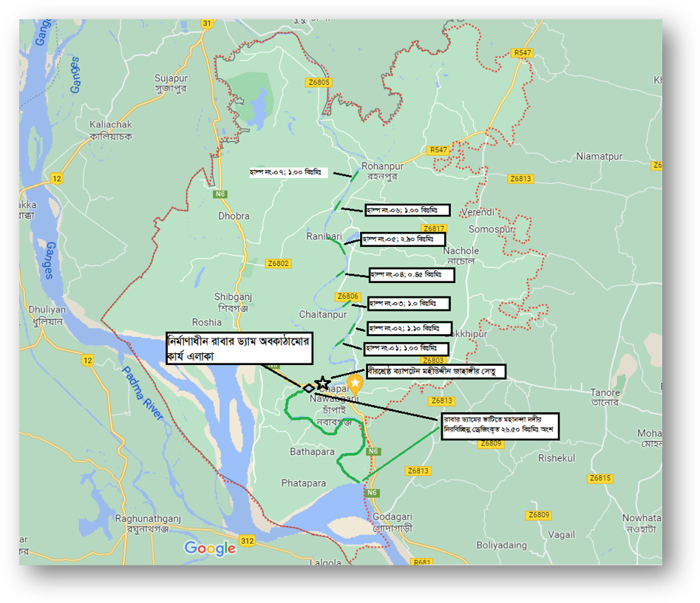Click the Tanore place label
The width and height of the screenshot is (700, 603).
point(605,397)
